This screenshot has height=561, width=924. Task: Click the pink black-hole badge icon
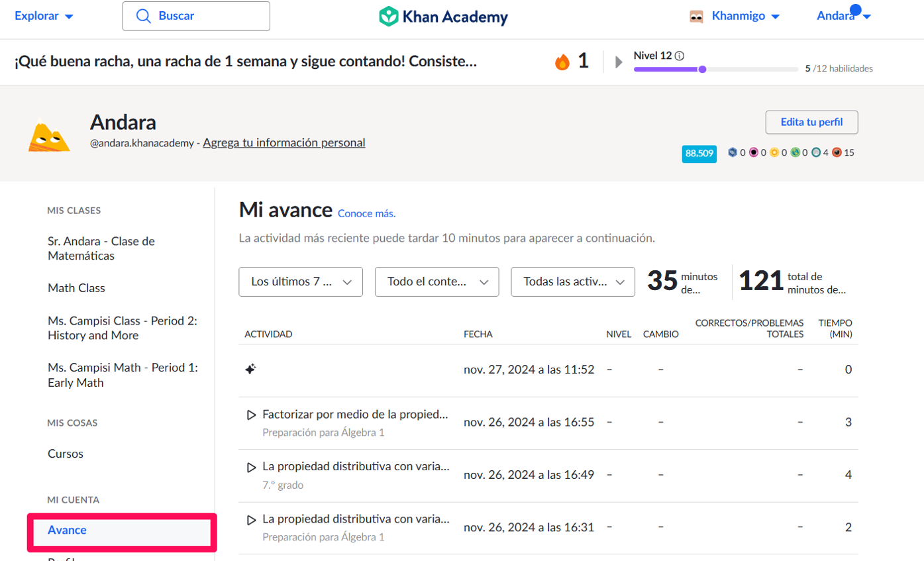(x=753, y=152)
